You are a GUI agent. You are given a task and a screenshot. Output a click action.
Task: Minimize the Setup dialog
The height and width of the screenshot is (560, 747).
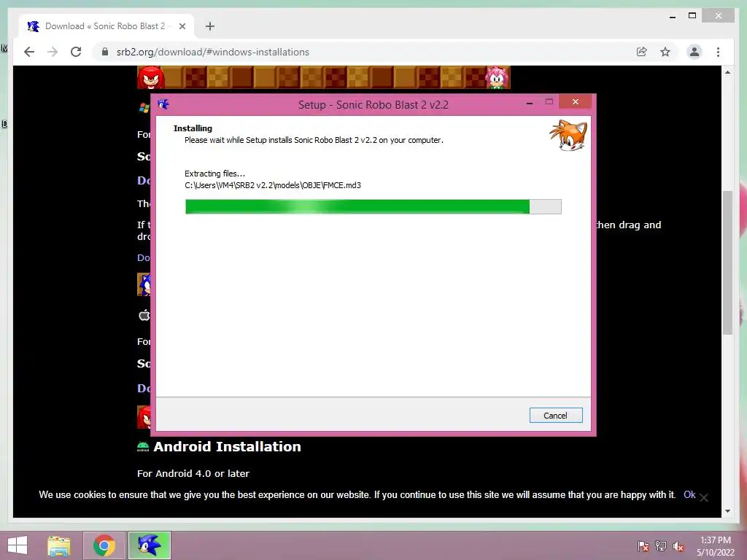[x=530, y=102]
